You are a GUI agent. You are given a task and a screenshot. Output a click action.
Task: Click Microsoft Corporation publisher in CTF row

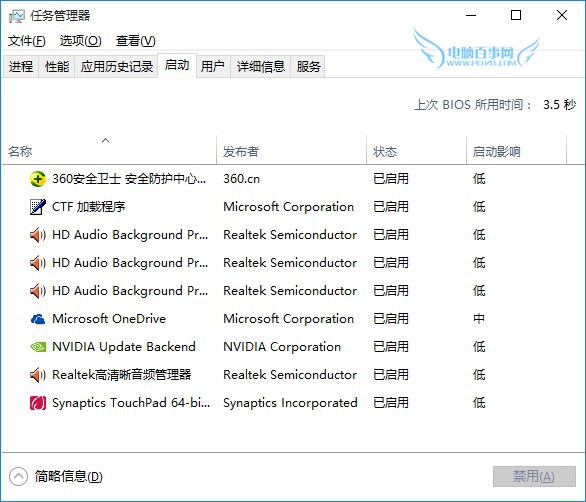[289, 207]
